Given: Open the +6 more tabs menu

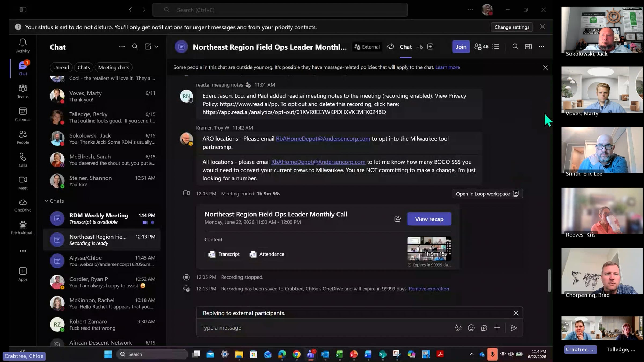Looking at the screenshot, I should 419,47.
